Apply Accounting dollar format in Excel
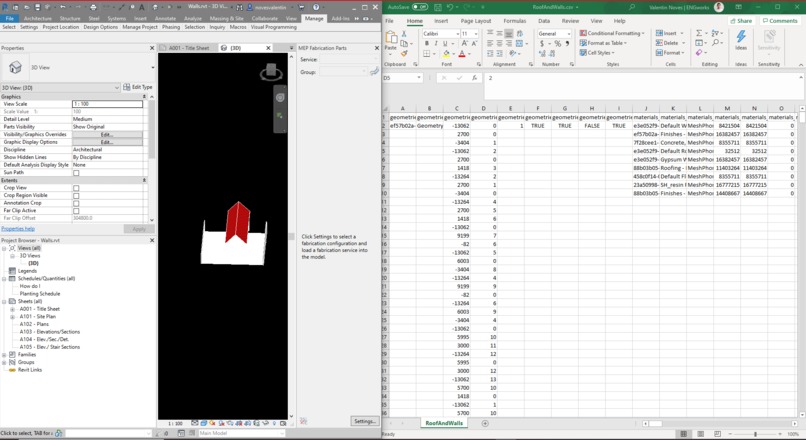The height and width of the screenshot is (440, 806). (542, 44)
